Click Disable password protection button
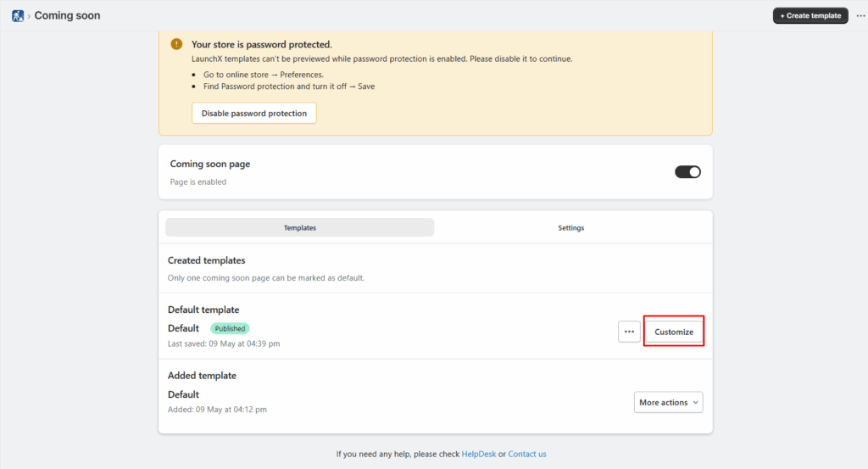 (254, 113)
